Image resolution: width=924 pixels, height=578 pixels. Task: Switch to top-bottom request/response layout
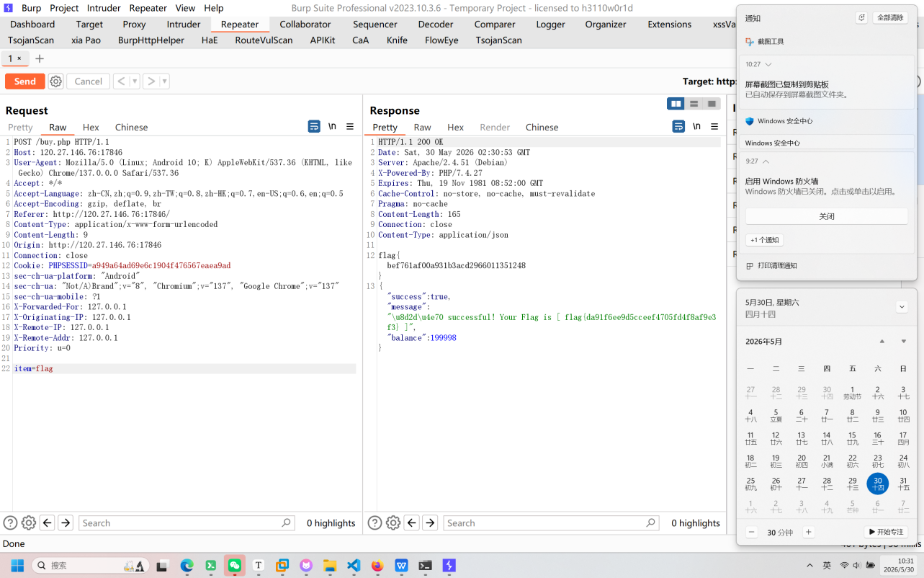[694, 104]
